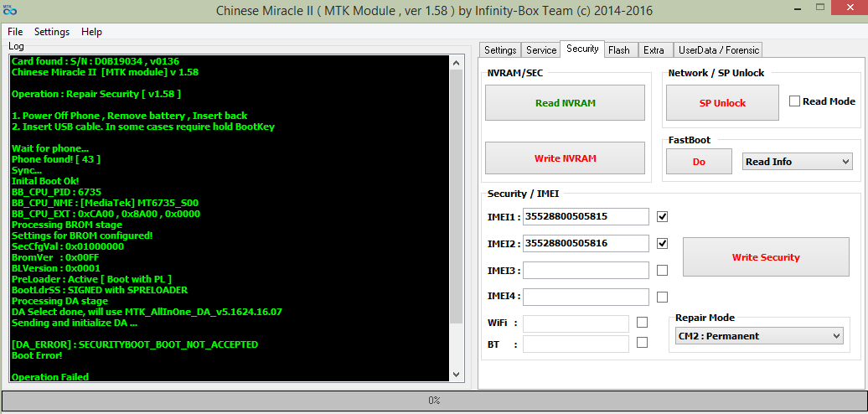This screenshot has height=414, width=868.
Task: Click the 'Phone found! [ 43 ]' log line
Action: [56, 159]
